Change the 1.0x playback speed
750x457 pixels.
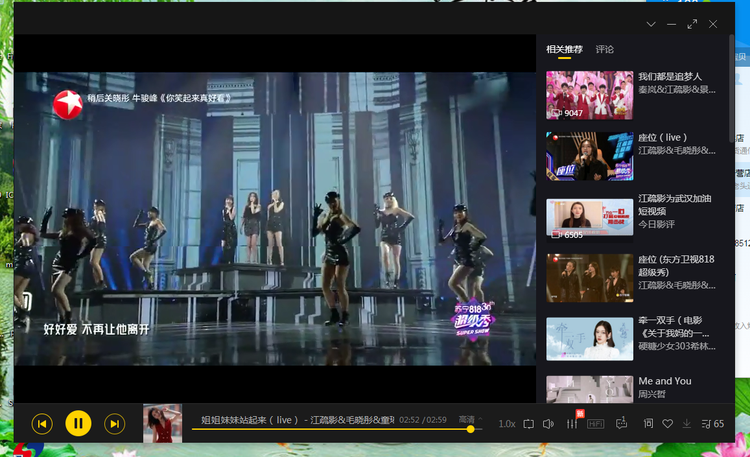coord(507,424)
